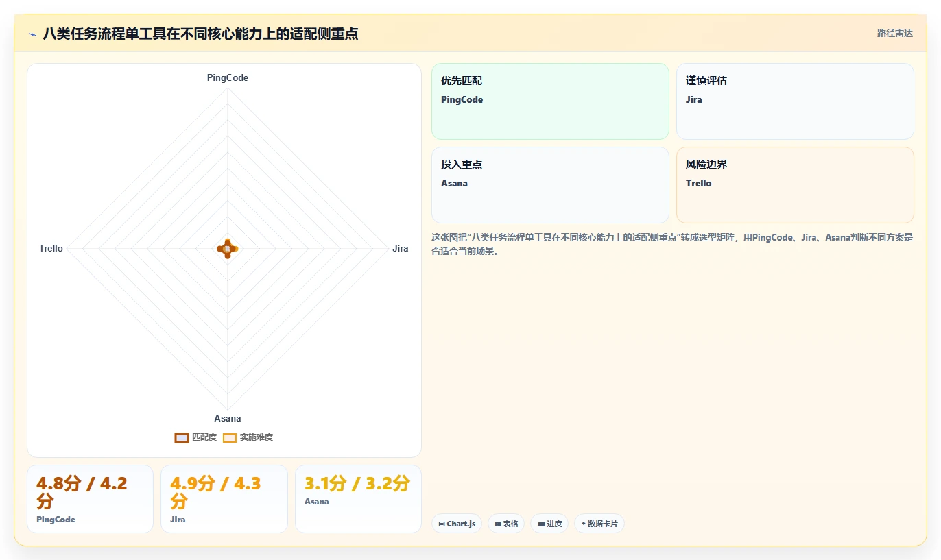Image resolution: width=941 pixels, height=560 pixels.
Task: Select the 风险边界 Trello card
Action: click(x=795, y=185)
